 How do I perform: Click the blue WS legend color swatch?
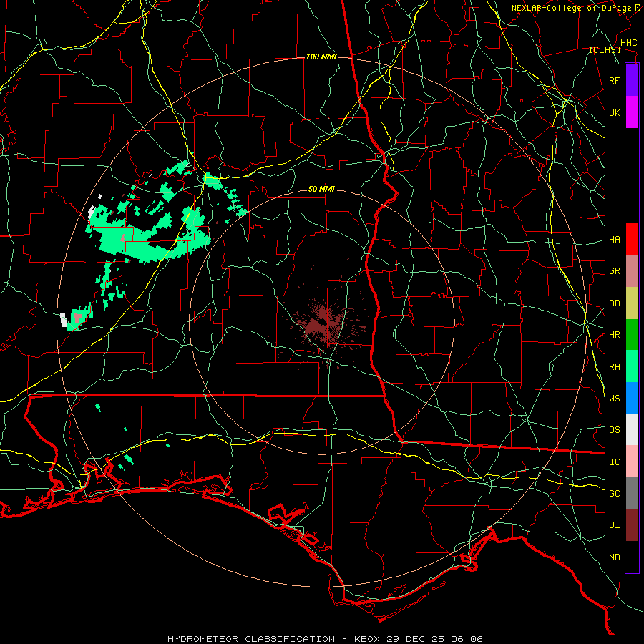pyautogui.click(x=632, y=398)
